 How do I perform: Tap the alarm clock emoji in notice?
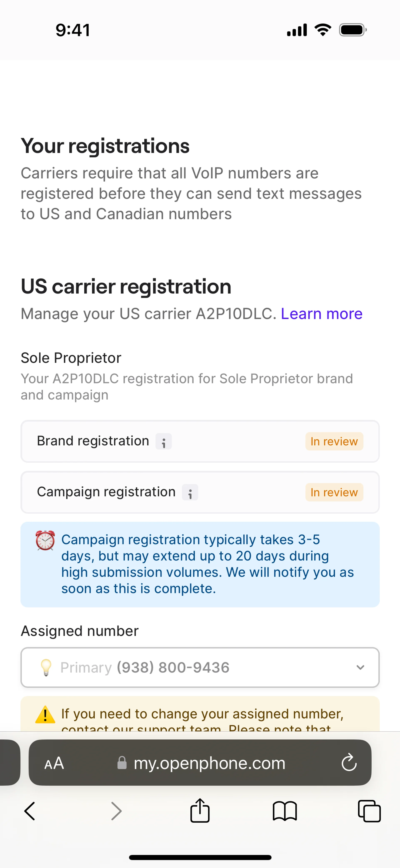coord(45,541)
